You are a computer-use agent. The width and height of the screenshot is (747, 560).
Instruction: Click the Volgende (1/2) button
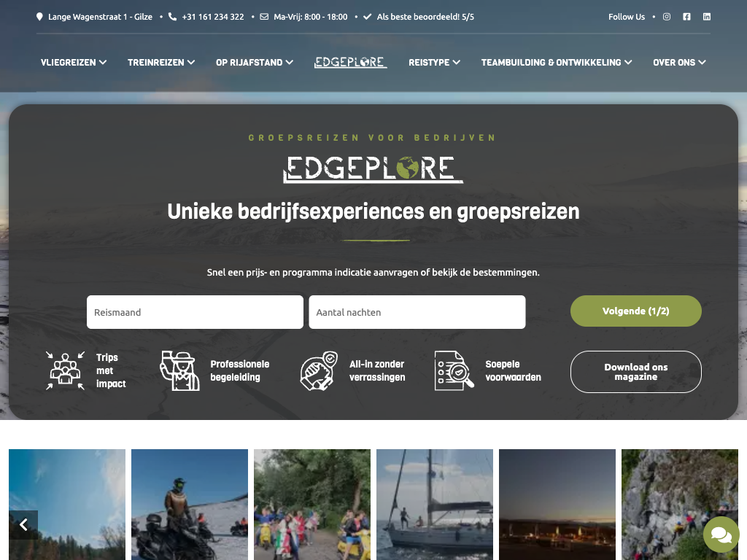[x=635, y=311]
